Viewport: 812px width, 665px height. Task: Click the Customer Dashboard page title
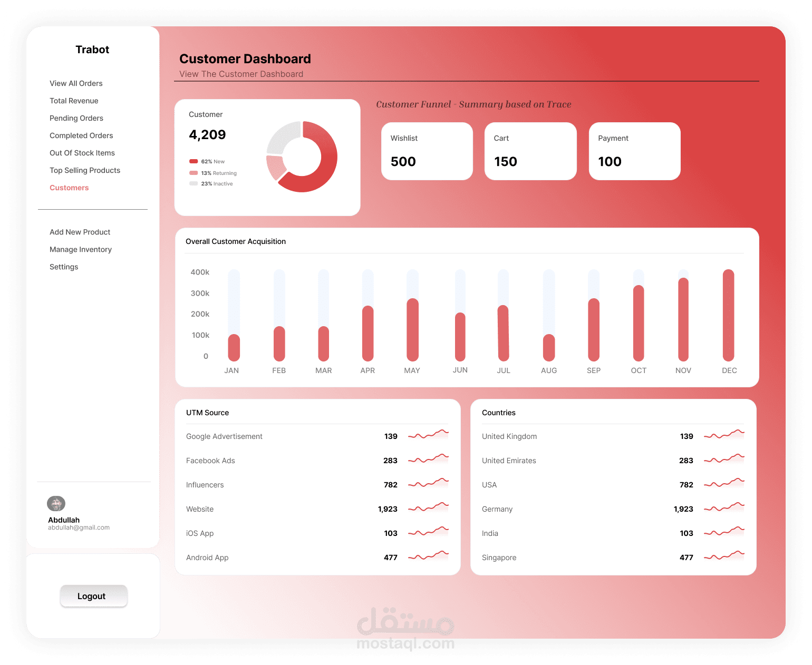(245, 58)
